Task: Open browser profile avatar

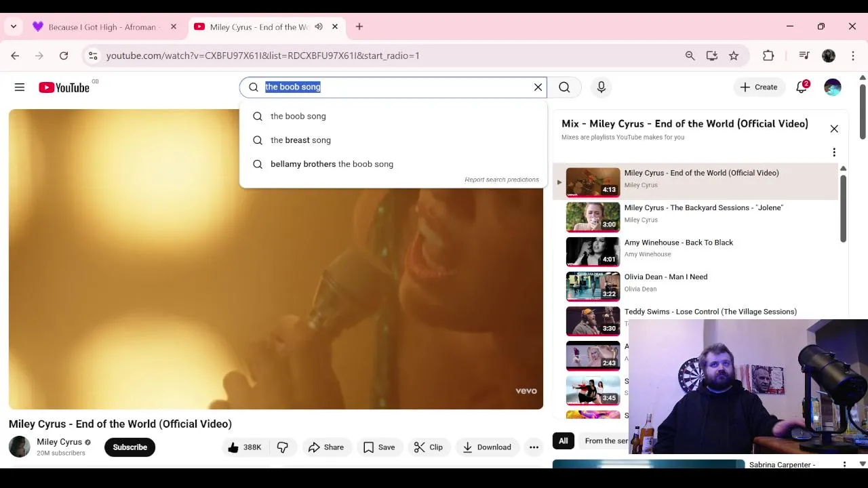Action: [x=829, y=56]
